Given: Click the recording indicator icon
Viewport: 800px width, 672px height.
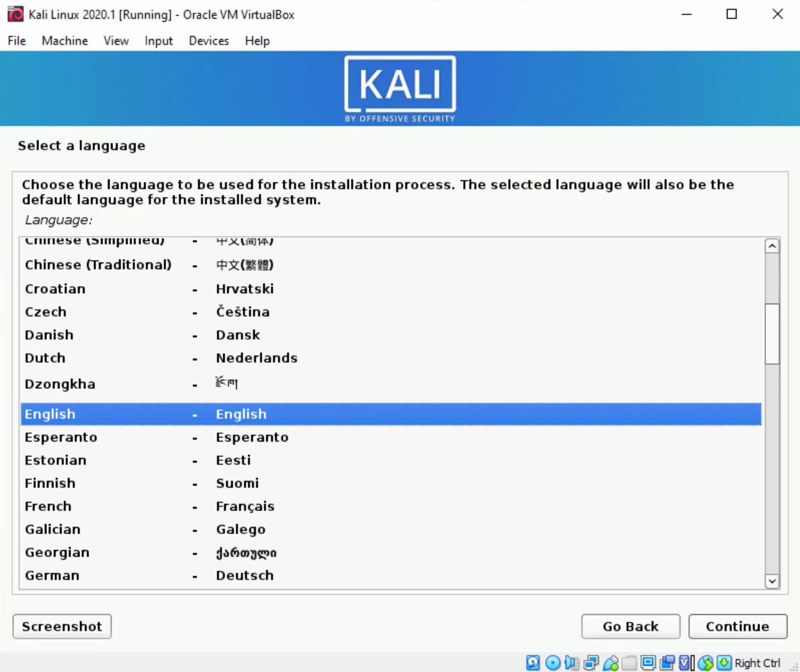Looking at the screenshot, I should (x=667, y=662).
